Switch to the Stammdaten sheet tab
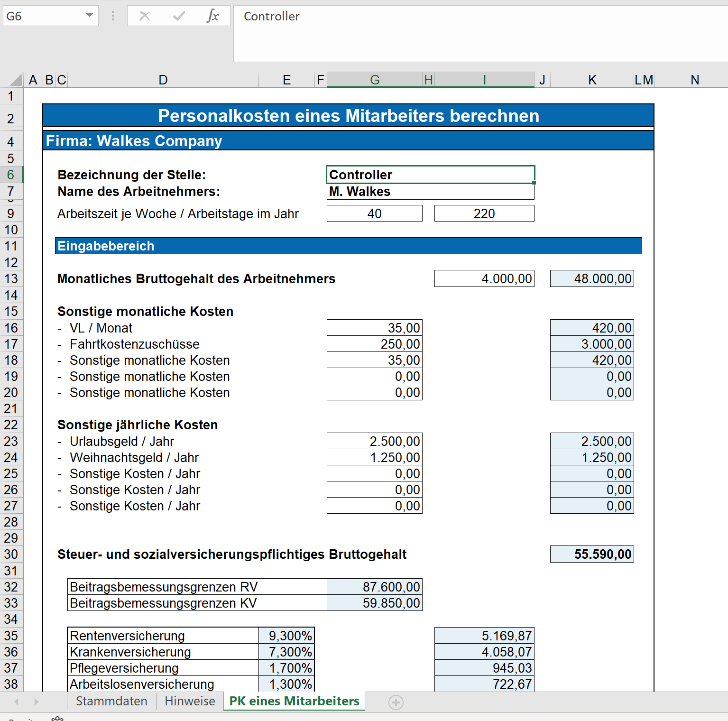Image resolution: width=728 pixels, height=721 pixels. (x=111, y=701)
